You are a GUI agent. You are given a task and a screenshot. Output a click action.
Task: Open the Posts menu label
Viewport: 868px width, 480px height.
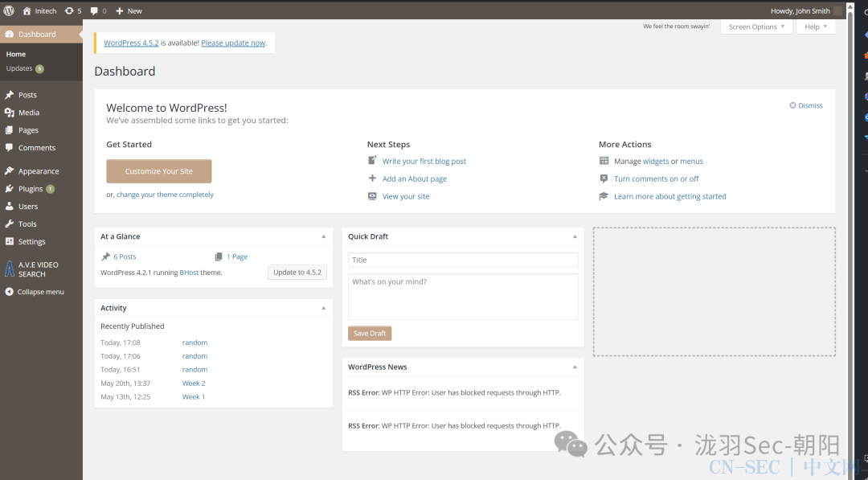[x=27, y=95]
